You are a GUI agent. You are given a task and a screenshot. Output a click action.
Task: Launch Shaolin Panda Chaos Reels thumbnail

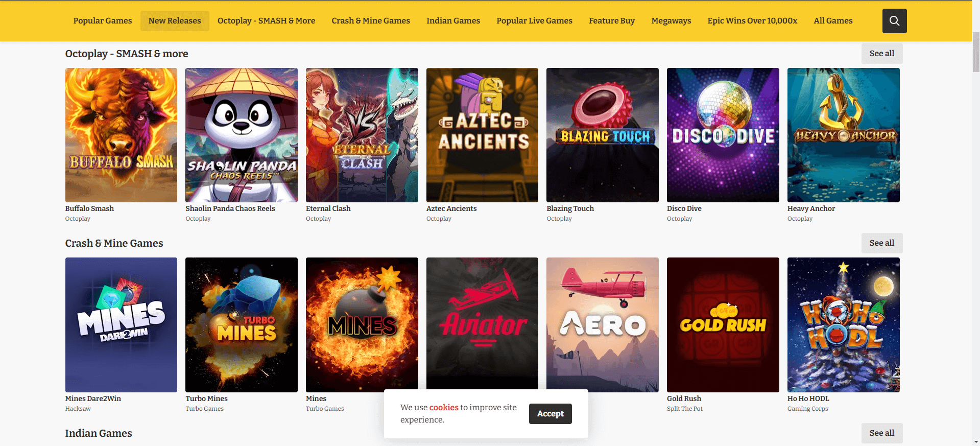pyautogui.click(x=242, y=135)
